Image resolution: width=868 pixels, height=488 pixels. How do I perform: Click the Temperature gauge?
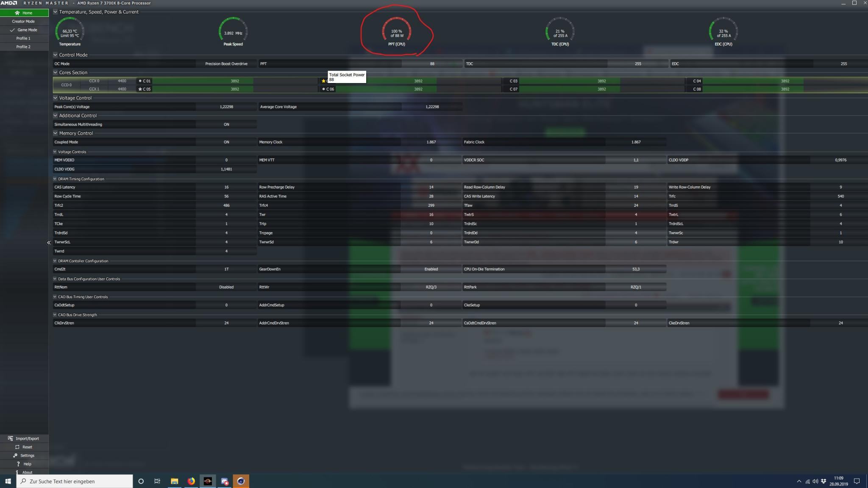pos(70,32)
